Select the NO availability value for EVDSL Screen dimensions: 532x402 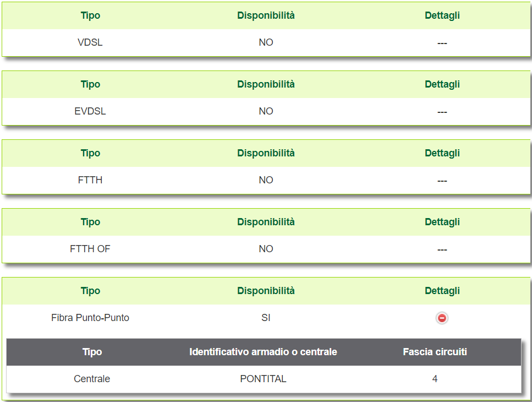coord(266,111)
